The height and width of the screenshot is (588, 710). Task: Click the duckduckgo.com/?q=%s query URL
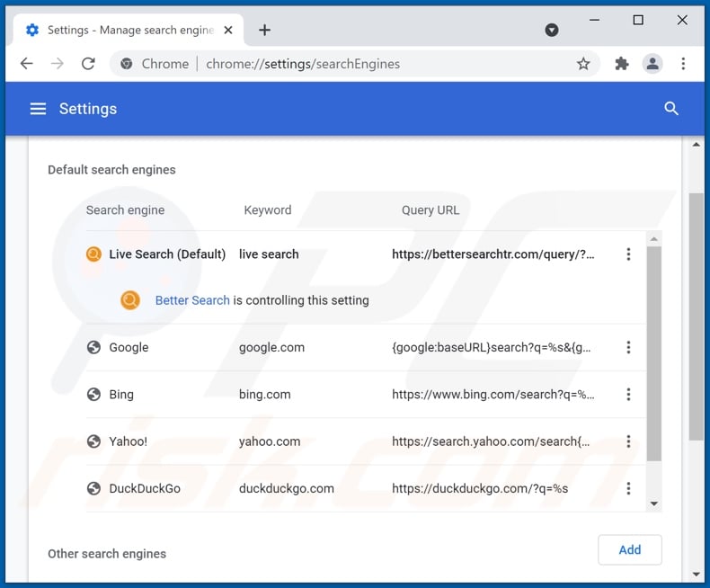tap(480, 489)
